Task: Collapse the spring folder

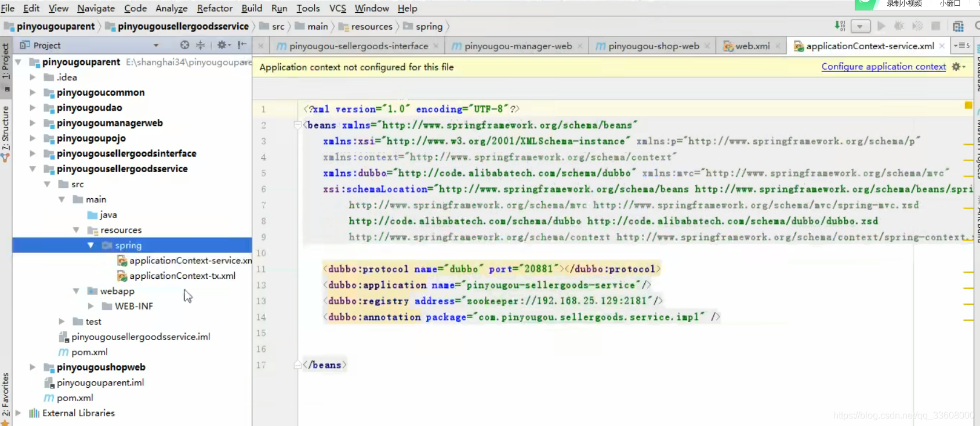Action: pos(90,245)
